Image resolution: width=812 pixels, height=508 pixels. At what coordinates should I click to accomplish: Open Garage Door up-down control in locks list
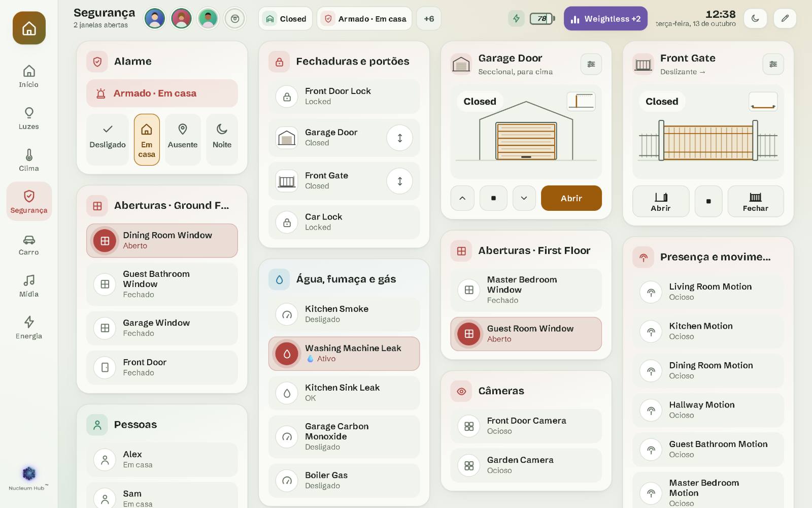click(x=400, y=138)
